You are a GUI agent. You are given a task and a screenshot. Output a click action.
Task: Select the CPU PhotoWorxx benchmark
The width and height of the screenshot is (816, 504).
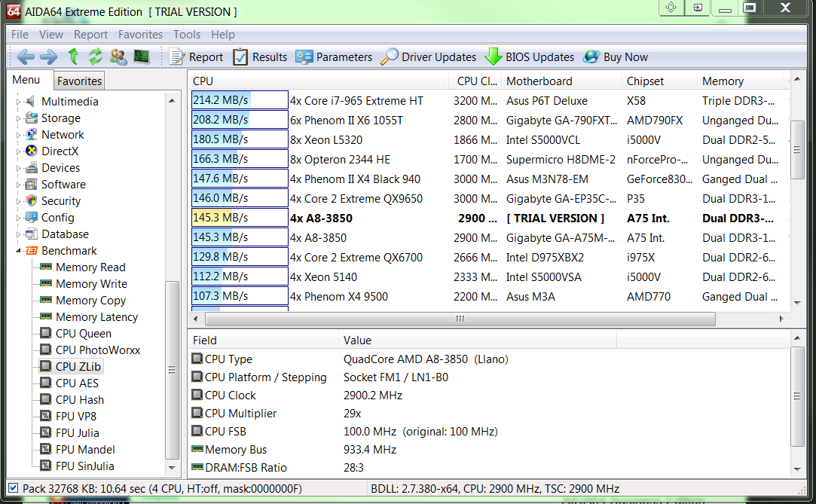click(x=98, y=350)
